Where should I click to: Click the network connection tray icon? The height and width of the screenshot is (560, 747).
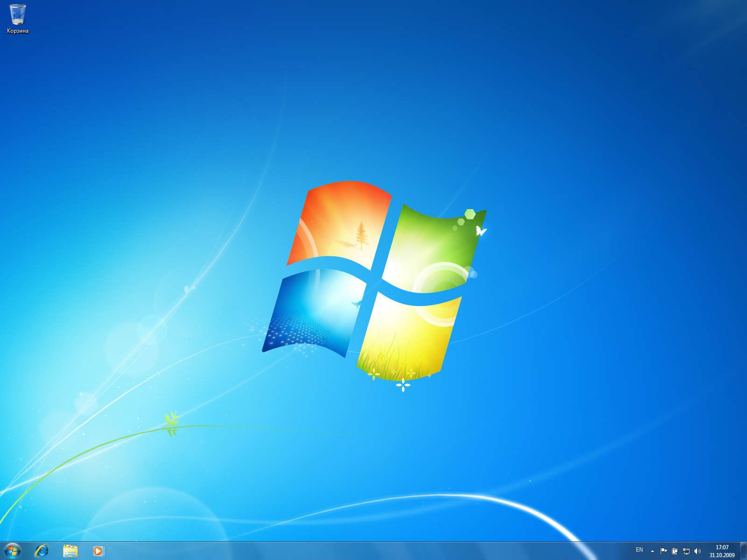tap(687, 552)
